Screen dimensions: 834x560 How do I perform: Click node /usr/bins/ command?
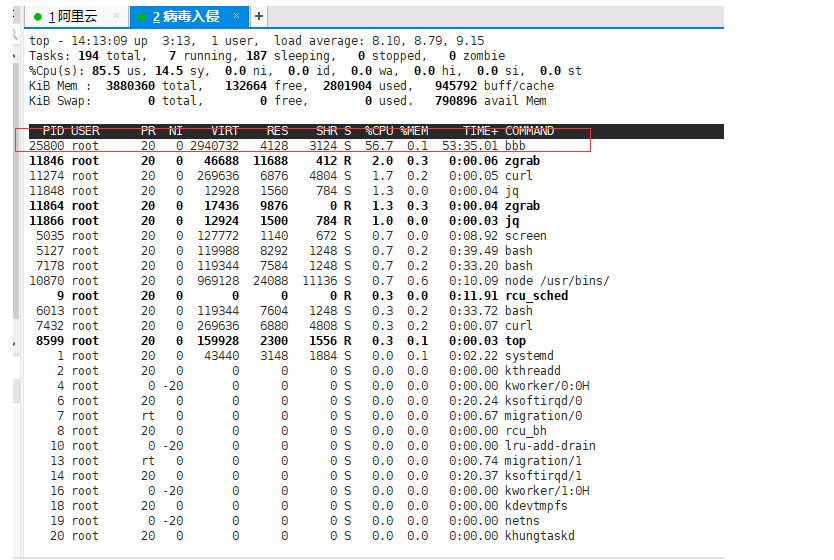tap(557, 281)
